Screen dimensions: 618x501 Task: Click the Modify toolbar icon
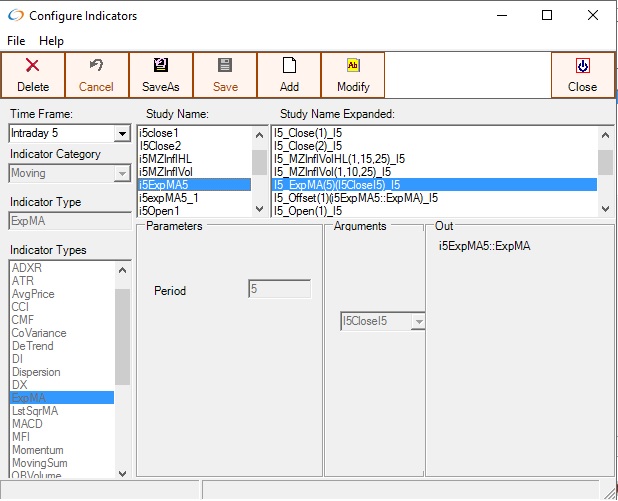point(352,66)
